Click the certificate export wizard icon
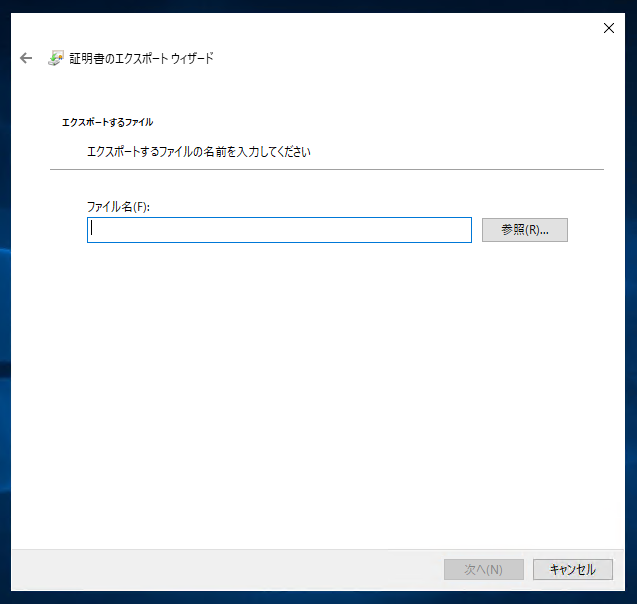This screenshot has height=604, width=637. (56, 58)
